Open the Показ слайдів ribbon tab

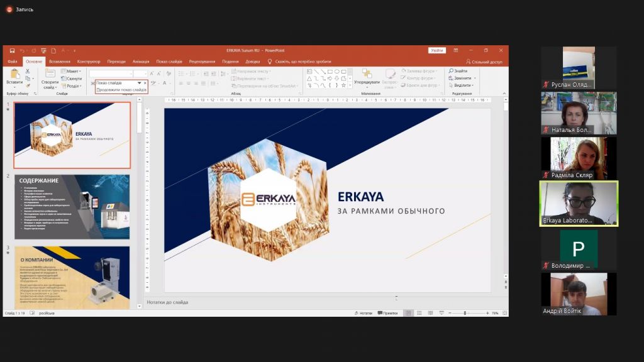pos(169,62)
